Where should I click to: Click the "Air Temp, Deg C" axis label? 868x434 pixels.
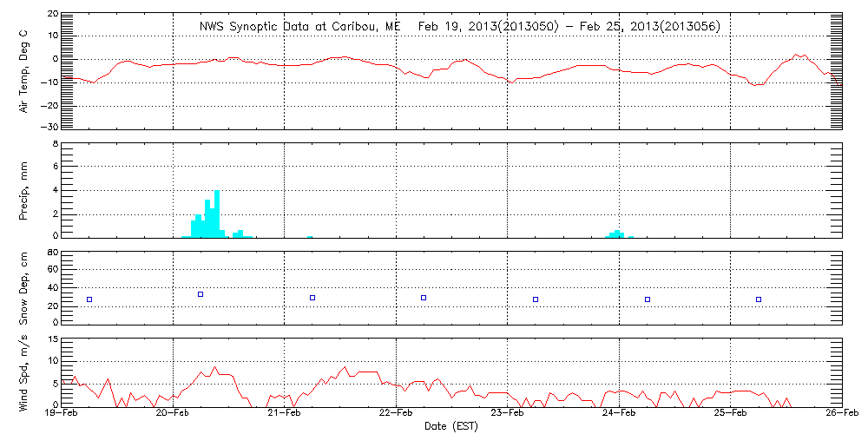click(24, 70)
